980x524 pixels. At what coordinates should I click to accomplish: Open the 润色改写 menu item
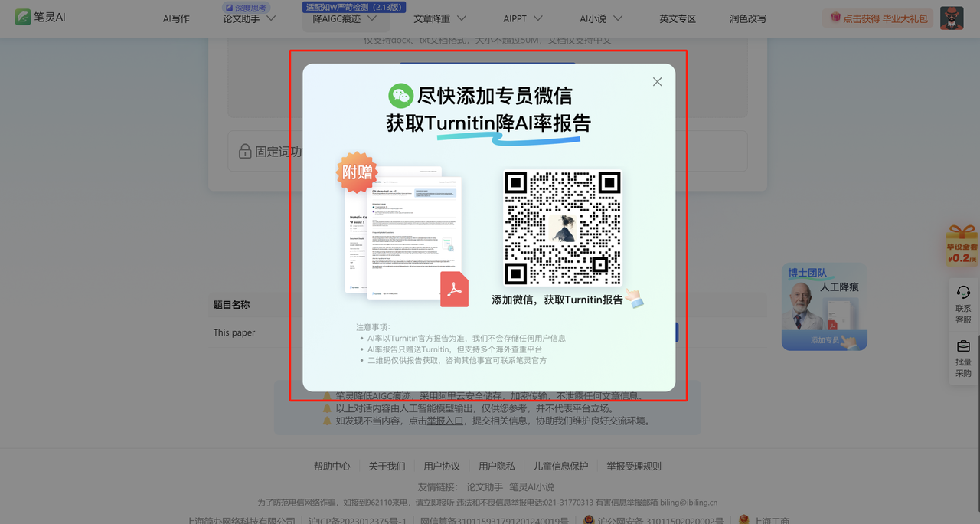tap(748, 18)
